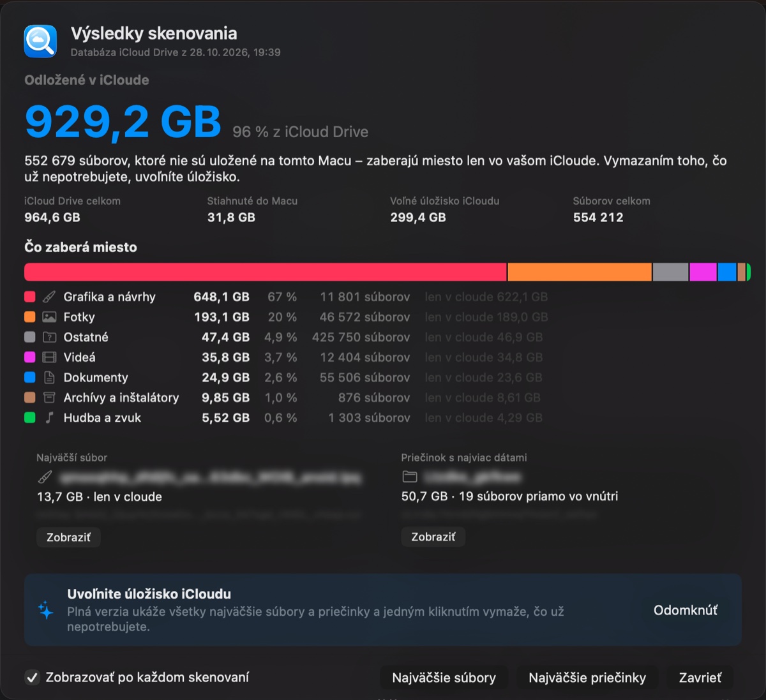Open the Najväčšie priečinky list
The width and height of the screenshot is (766, 700).
(587, 678)
